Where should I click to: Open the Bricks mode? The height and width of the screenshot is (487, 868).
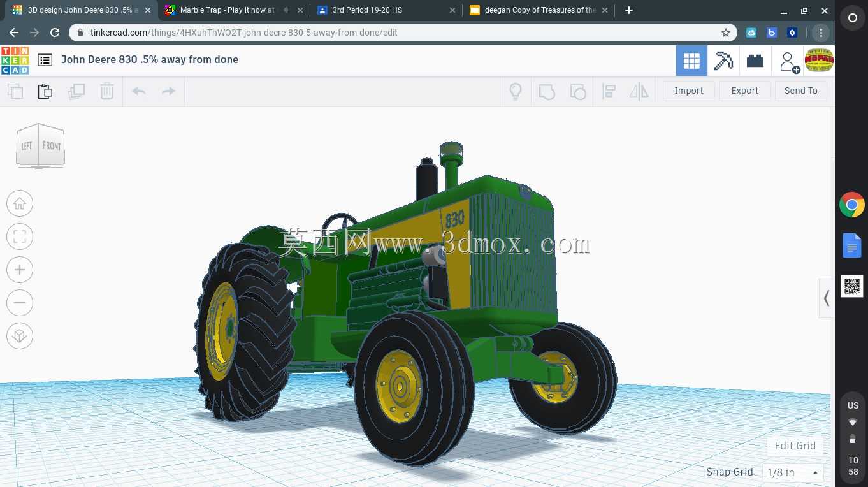(755, 61)
